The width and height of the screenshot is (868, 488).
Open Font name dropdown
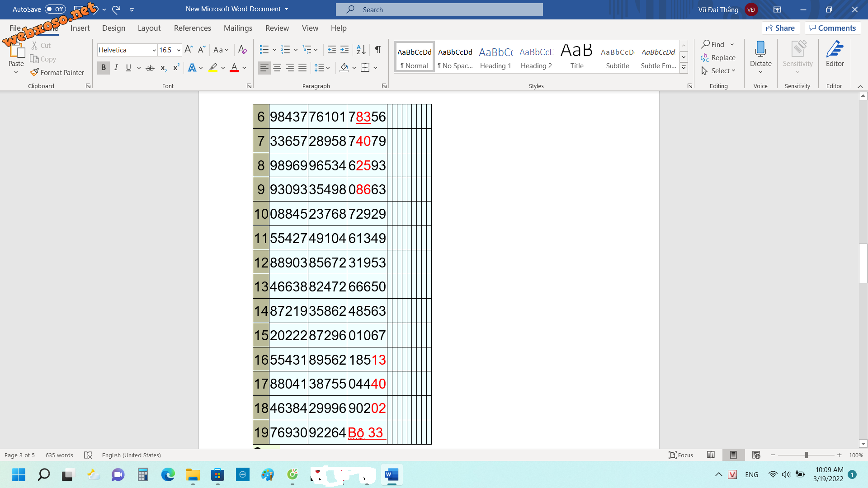pyautogui.click(x=154, y=50)
